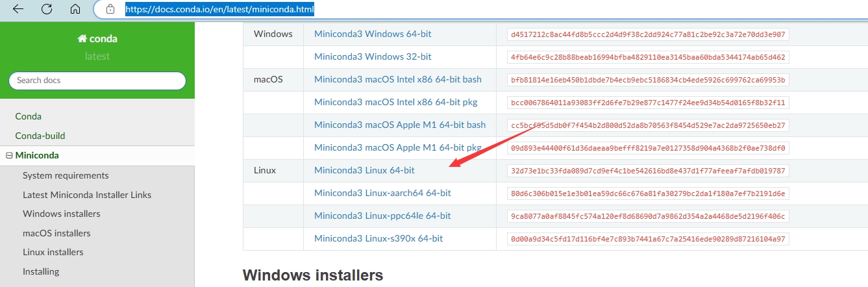868x287 pixels.
Task: Click the lock icon in address bar
Action: pyautogui.click(x=110, y=10)
